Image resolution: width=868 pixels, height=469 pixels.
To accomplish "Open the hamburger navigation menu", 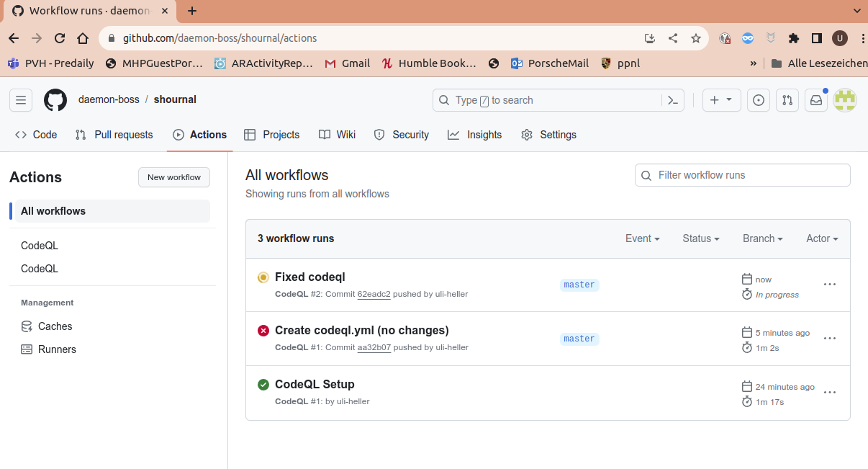I will tap(21, 100).
